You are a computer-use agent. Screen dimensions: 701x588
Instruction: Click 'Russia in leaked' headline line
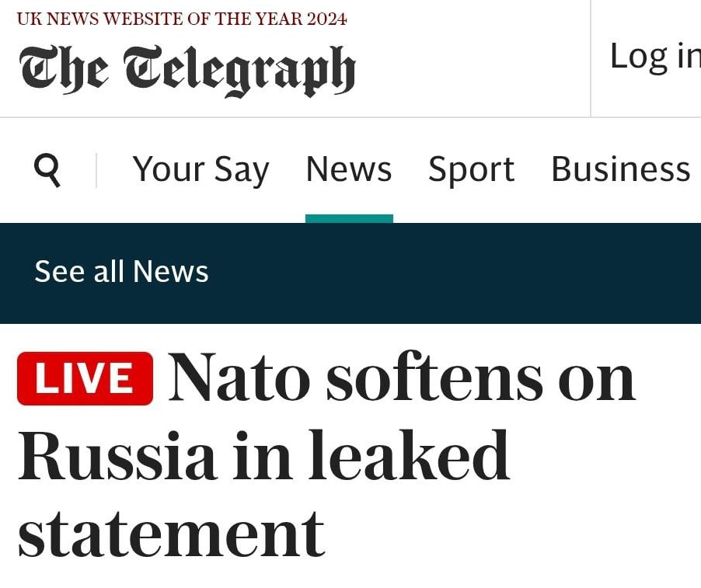[x=263, y=455]
